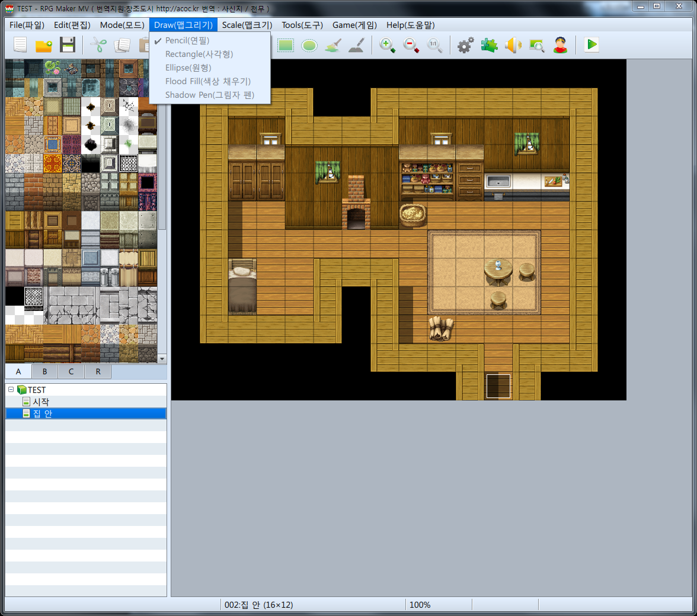Reset zoom to 1:1 actual size
697x616 pixels.
[x=434, y=45]
